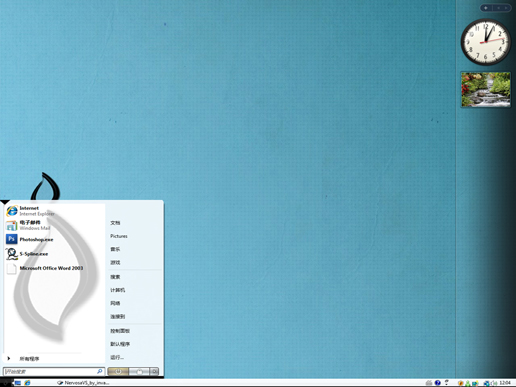Click the green person tray icon
Screen dimensions: 516x387
[x=468, y=383]
